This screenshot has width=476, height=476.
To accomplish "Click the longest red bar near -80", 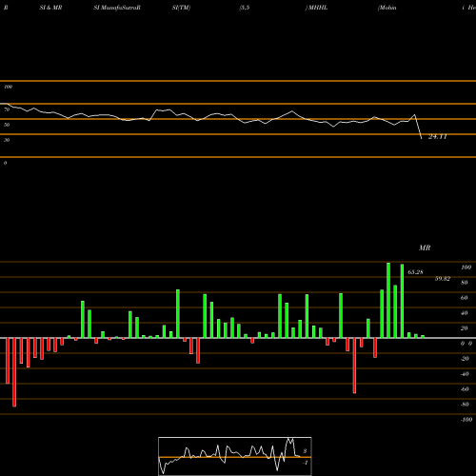I will tap(14, 372).
